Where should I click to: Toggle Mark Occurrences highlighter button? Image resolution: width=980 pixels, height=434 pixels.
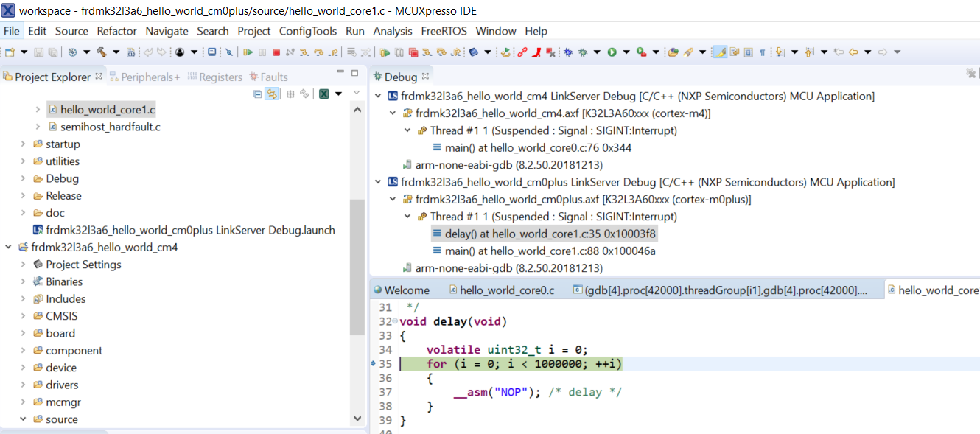click(721, 52)
